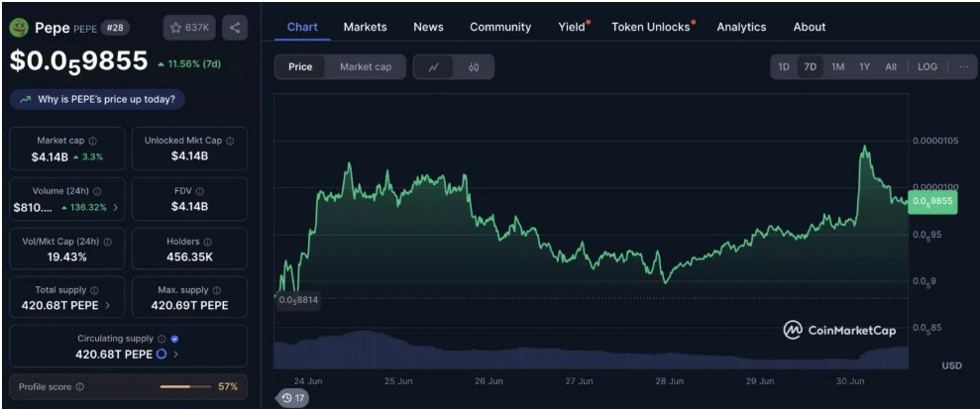980x409 pixels.
Task: Open the News tab
Action: pos(428,27)
